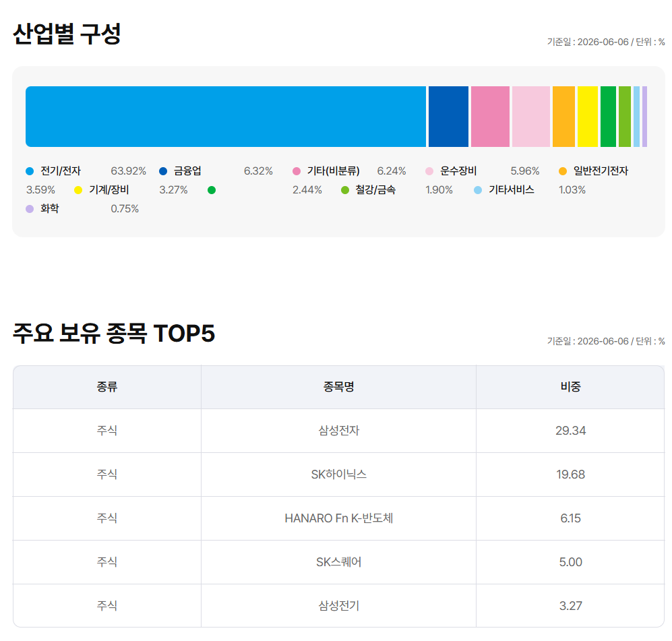Image resolution: width=672 pixels, height=641 pixels.
Task: Select the 3.27% legend value
Action: 174,190
